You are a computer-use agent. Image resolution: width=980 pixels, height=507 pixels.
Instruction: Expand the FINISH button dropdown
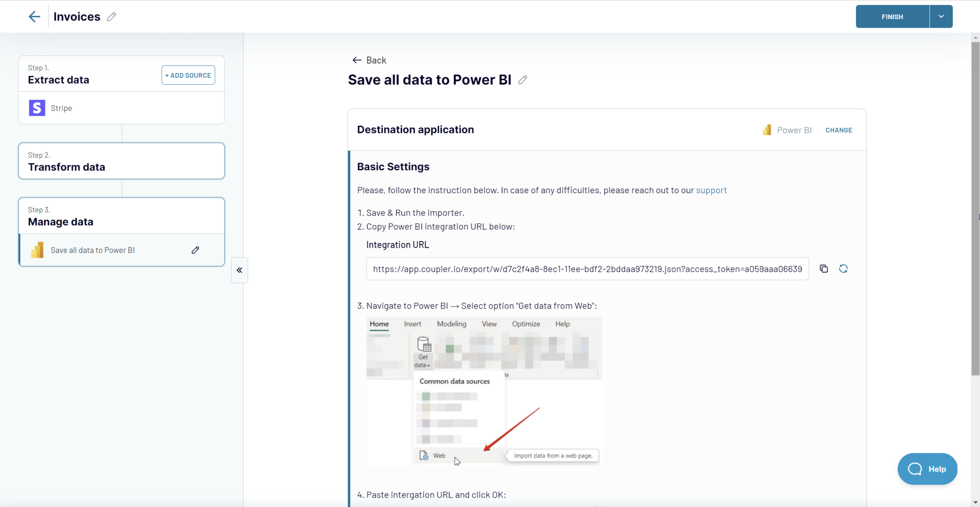(x=941, y=16)
